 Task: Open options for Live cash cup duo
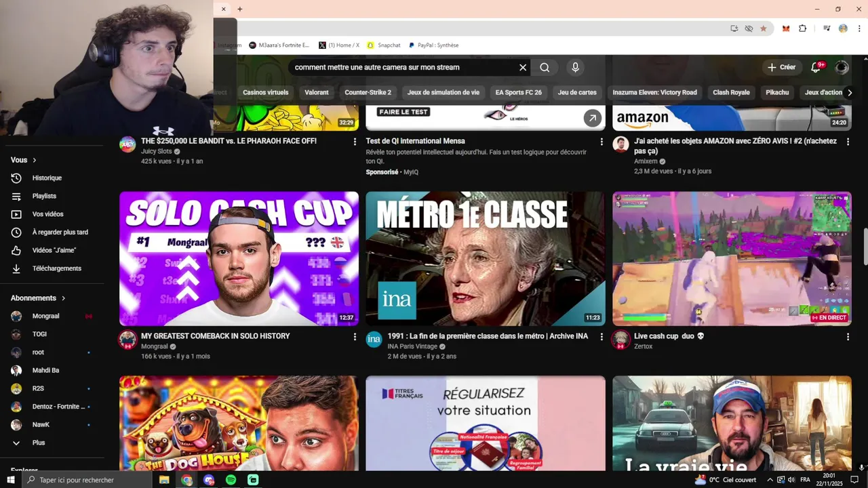click(848, 337)
